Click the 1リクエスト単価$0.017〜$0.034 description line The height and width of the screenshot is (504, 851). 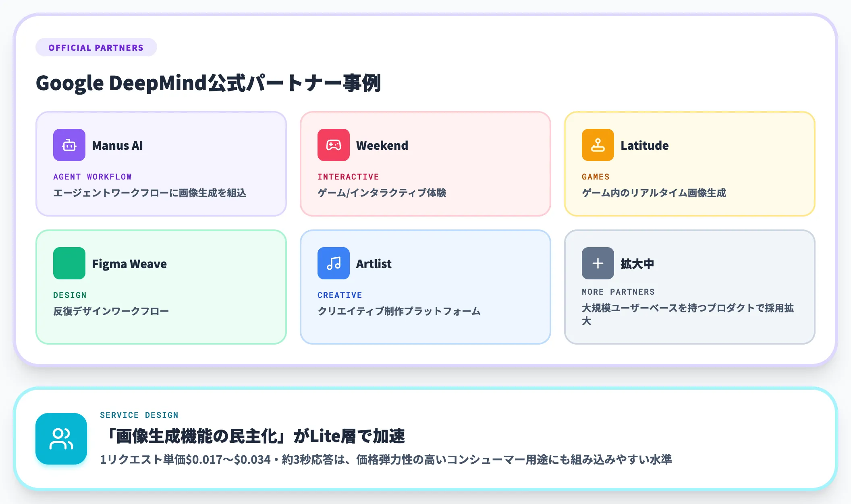[386, 459]
